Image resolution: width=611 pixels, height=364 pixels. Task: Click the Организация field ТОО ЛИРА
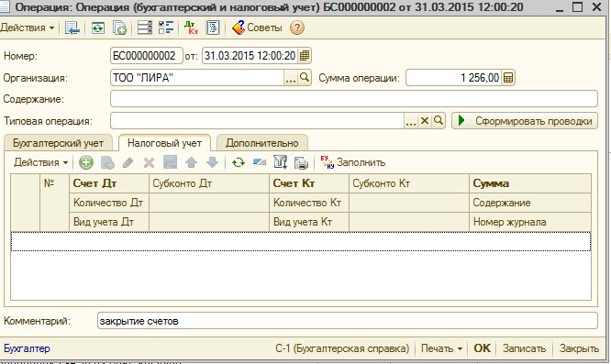point(197,77)
